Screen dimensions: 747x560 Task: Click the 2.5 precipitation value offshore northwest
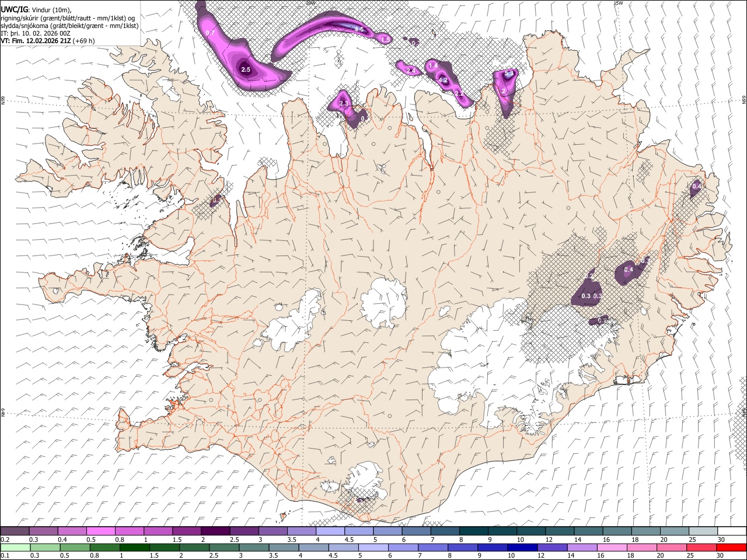coord(246,70)
